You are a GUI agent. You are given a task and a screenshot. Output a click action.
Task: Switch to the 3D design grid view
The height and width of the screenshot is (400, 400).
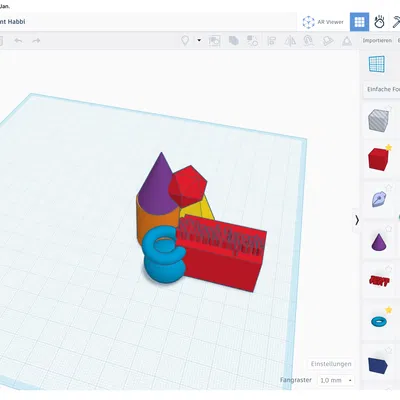coord(359,22)
